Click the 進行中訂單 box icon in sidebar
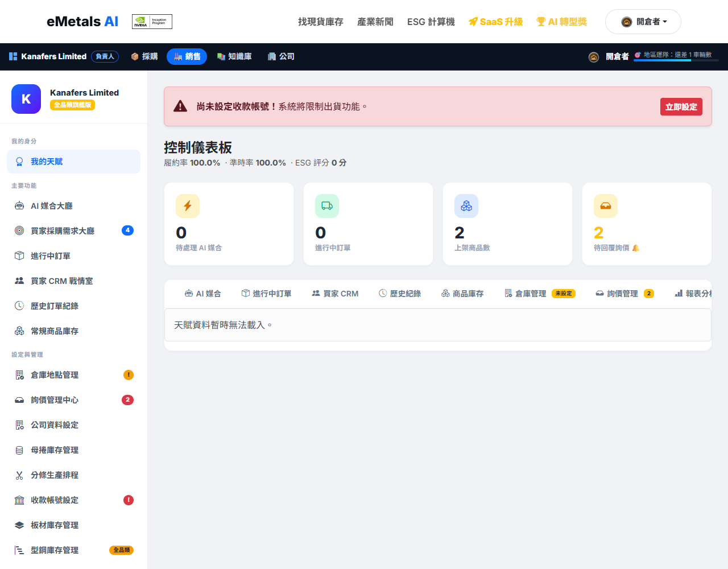 coord(19,256)
